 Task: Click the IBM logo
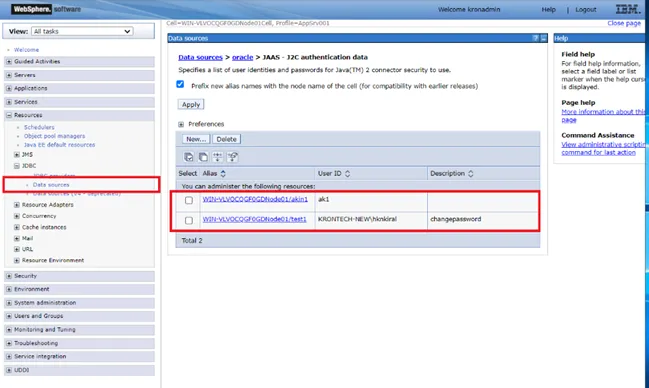[628, 9]
